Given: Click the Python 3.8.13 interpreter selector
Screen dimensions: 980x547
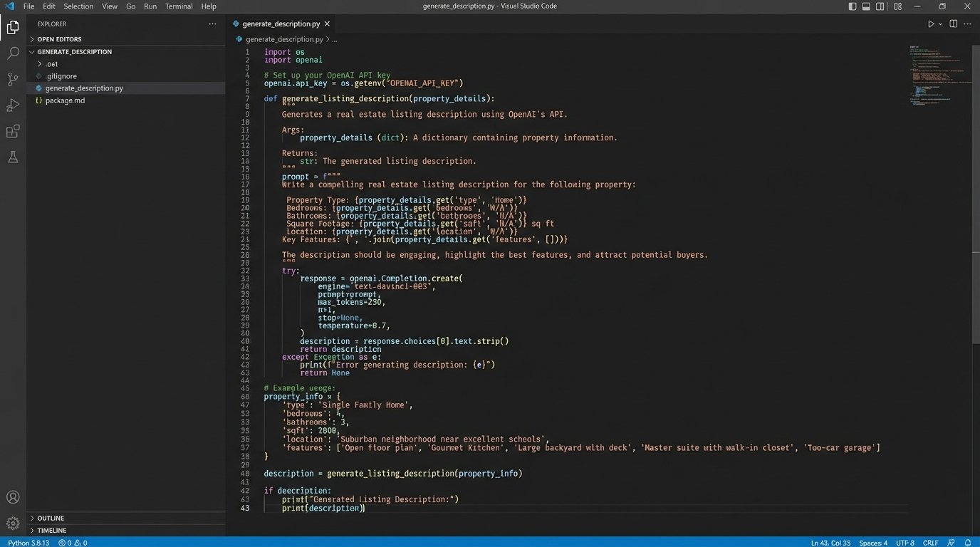Looking at the screenshot, I should pos(28,543).
